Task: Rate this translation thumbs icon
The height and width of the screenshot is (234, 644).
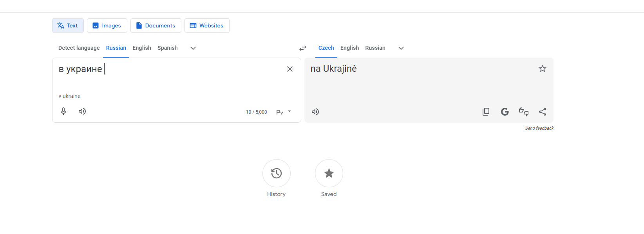Action: [x=524, y=112]
